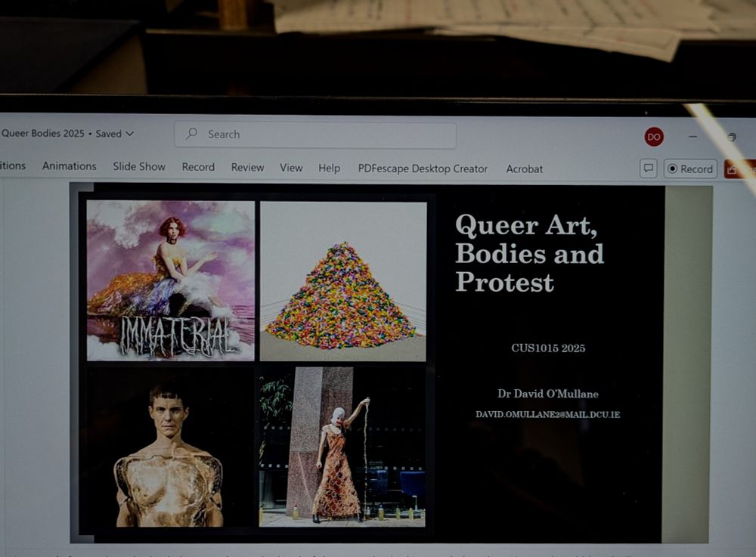Viewport: 756px width, 557px height.
Task: Click the CUS1015 2025 text
Action: coord(548,348)
